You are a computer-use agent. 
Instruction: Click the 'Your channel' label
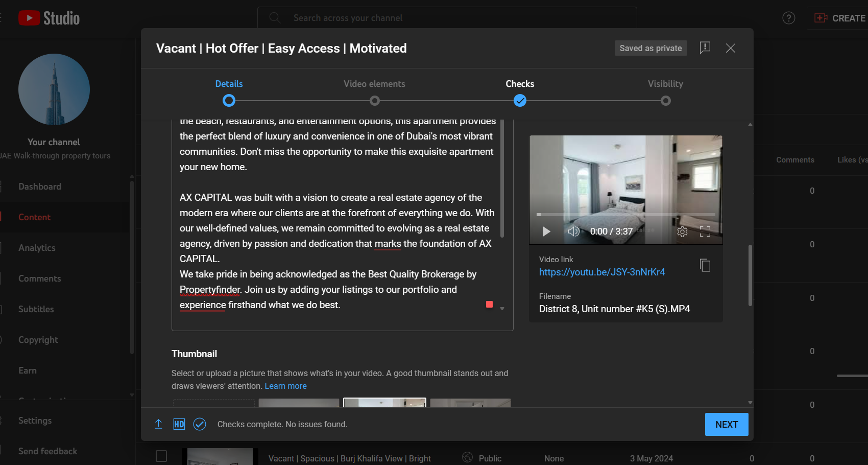[54, 142]
